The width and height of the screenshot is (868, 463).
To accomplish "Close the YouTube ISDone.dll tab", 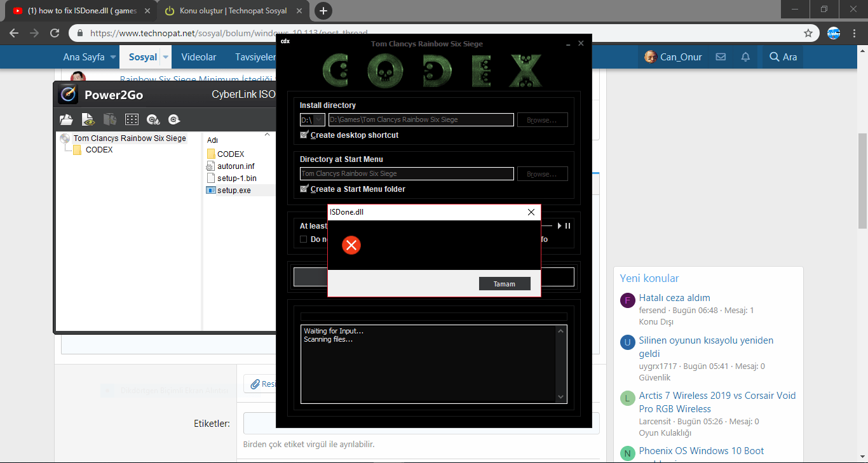I will point(147,11).
